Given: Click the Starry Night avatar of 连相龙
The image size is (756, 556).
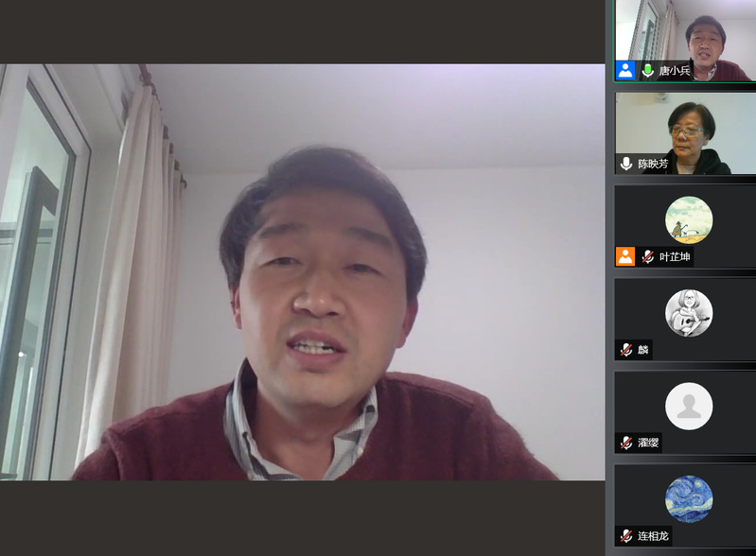Looking at the screenshot, I should click(x=688, y=498).
